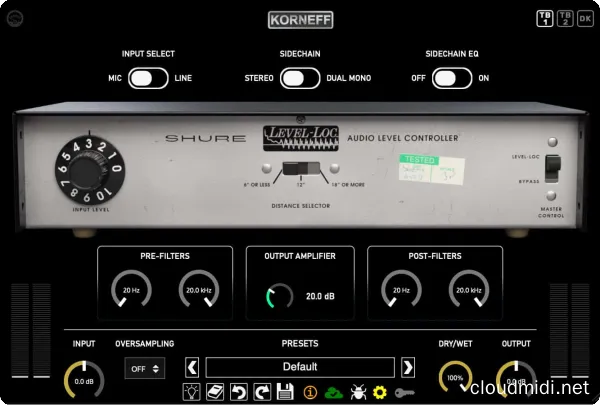Click the PRESETS heading

pyautogui.click(x=300, y=344)
